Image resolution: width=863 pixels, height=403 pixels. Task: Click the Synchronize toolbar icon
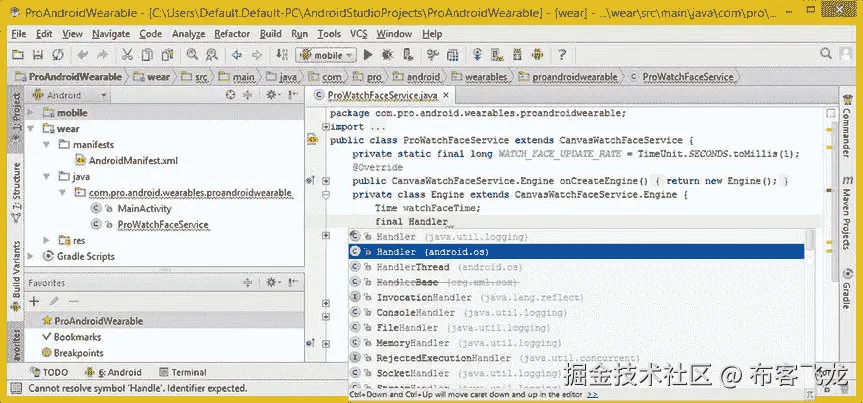click(58, 55)
